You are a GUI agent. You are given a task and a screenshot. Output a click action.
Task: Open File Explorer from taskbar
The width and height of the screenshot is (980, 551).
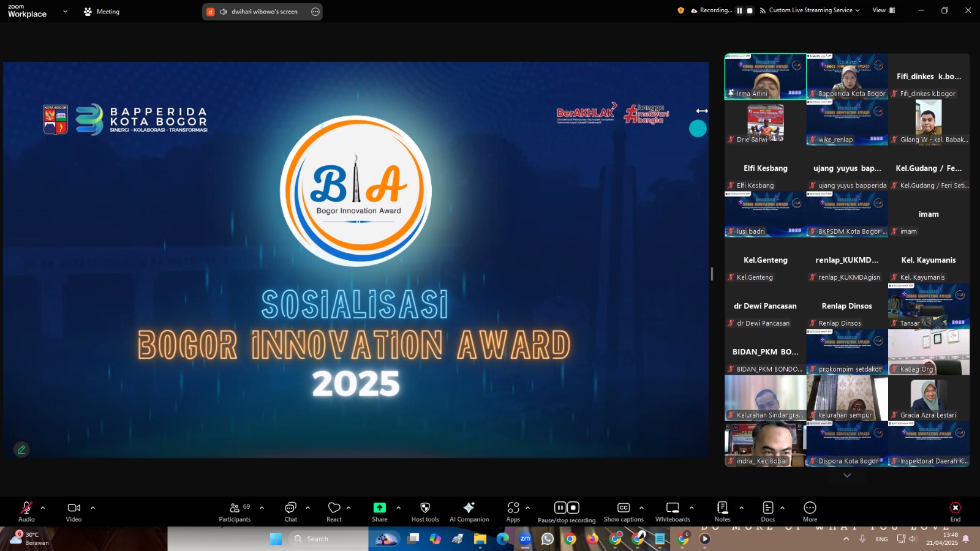tap(480, 539)
